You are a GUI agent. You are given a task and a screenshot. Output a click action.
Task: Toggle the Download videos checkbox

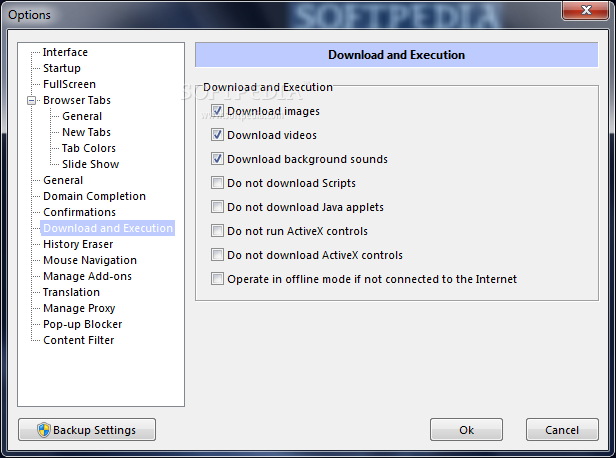(217, 135)
